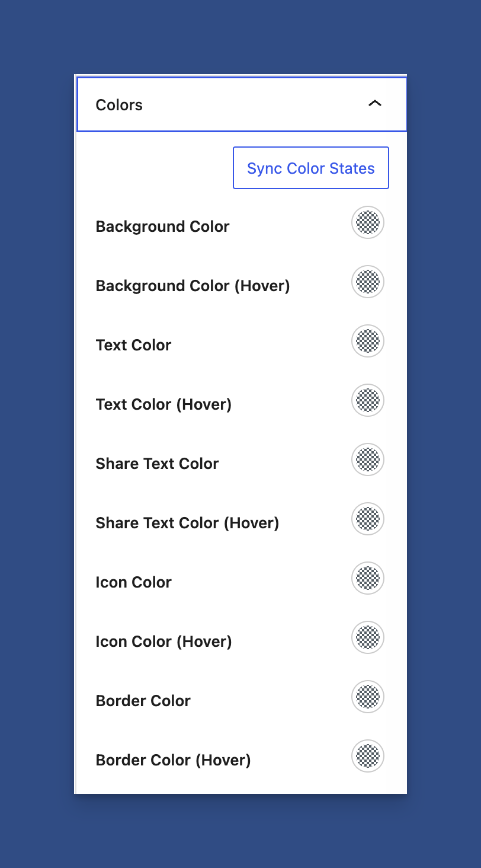The image size is (481, 868).
Task: Click the Background Color label
Action: pos(162,226)
